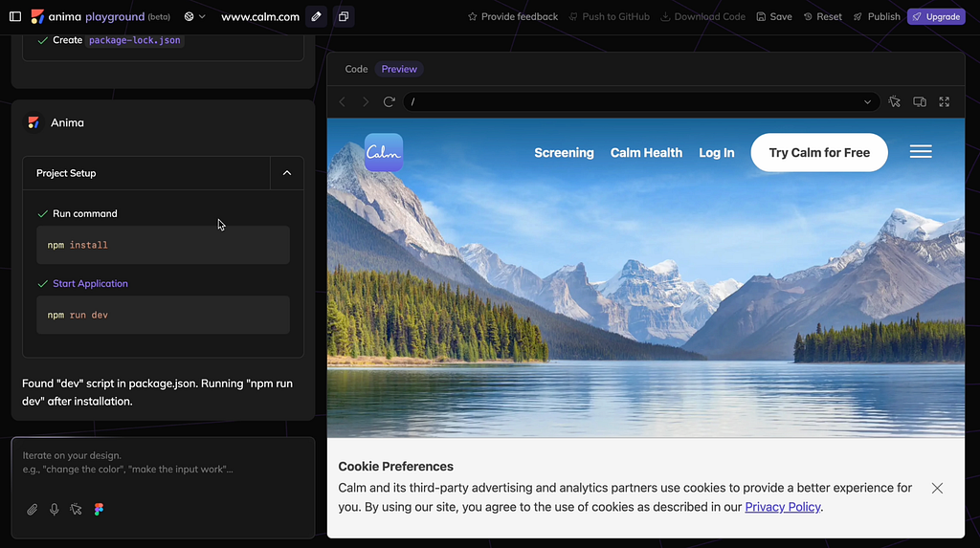The image size is (980, 548).
Task: Open the Privacy Policy link
Action: coord(783,507)
